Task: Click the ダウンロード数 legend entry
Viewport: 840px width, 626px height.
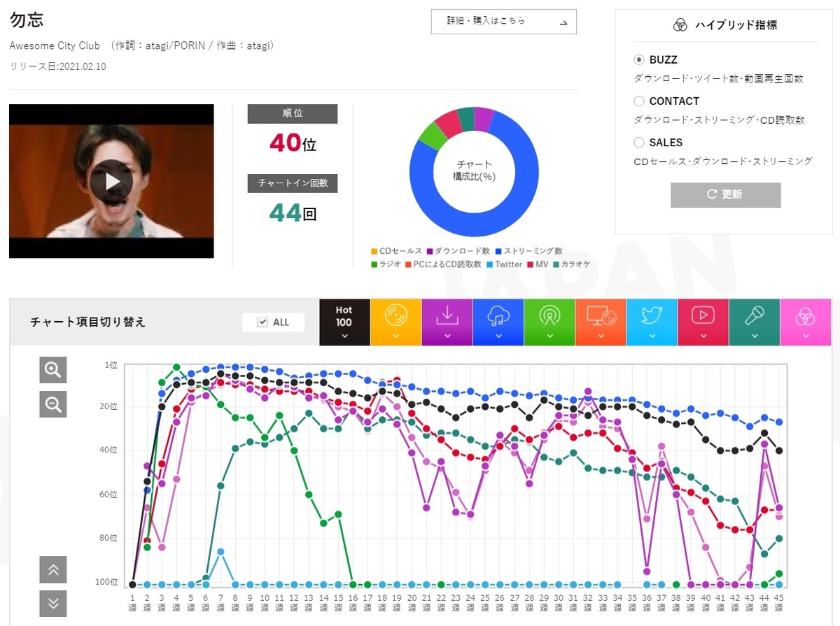Action: point(460,251)
